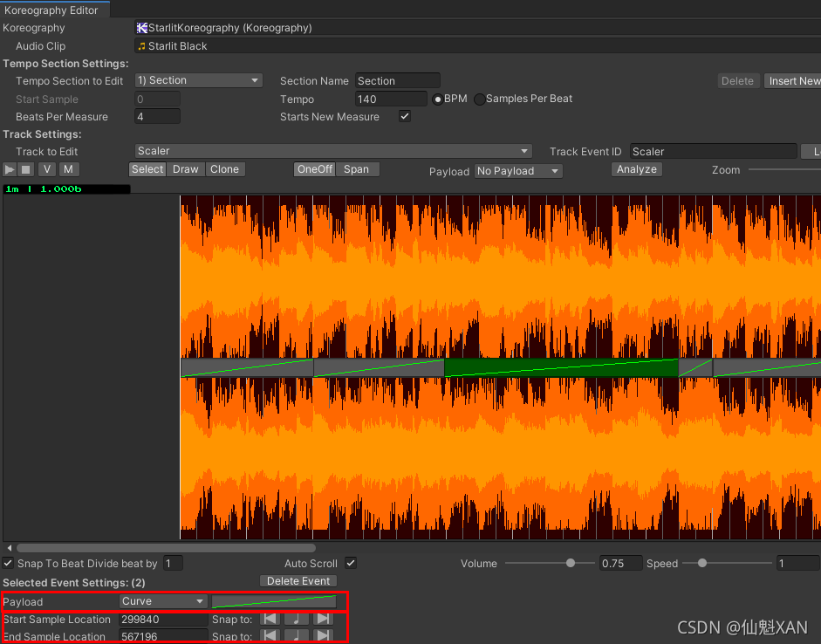Click the Analyze button

[x=636, y=169]
